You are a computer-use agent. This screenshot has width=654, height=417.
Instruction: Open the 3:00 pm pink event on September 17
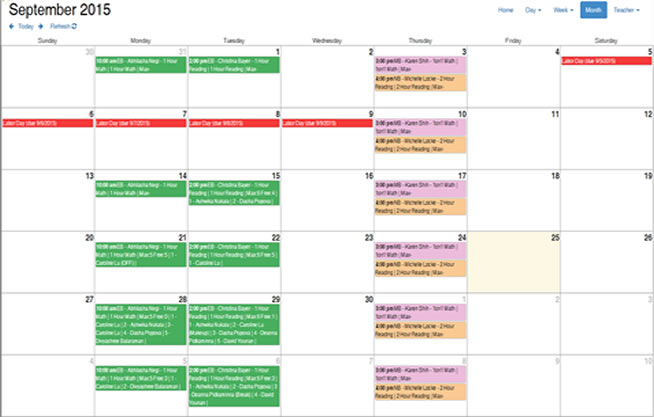tap(420, 189)
